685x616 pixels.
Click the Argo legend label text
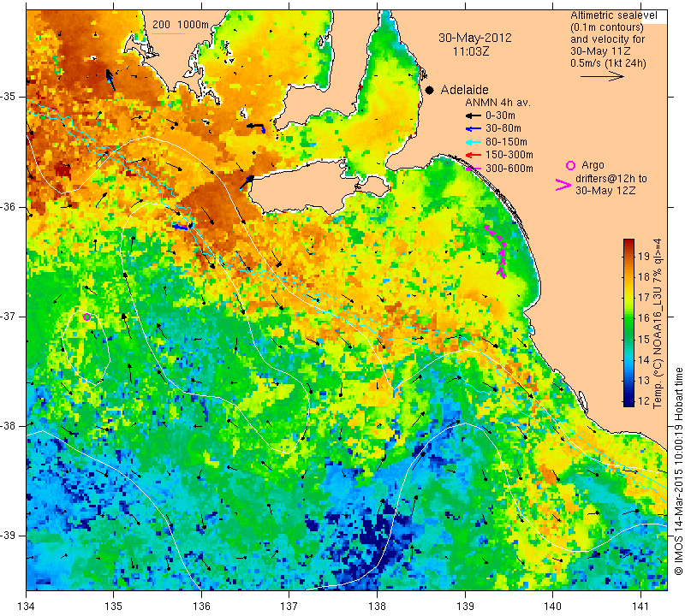tap(593, 165)
